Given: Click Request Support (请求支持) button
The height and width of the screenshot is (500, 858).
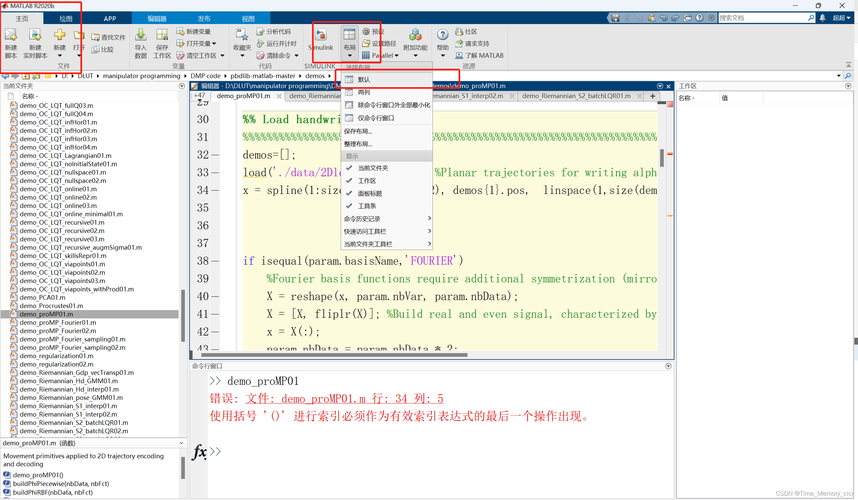Looking at the screenshot, I should point(472,43).
